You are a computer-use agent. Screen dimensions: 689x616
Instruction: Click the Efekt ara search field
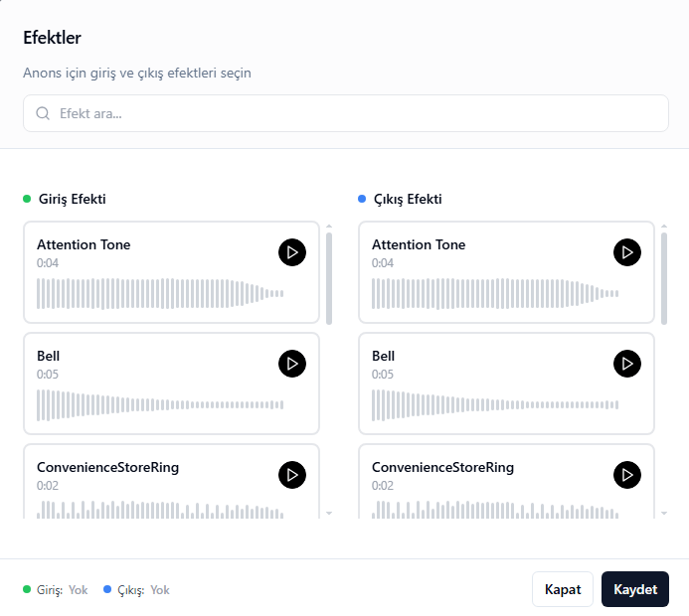tap(358, 113)
